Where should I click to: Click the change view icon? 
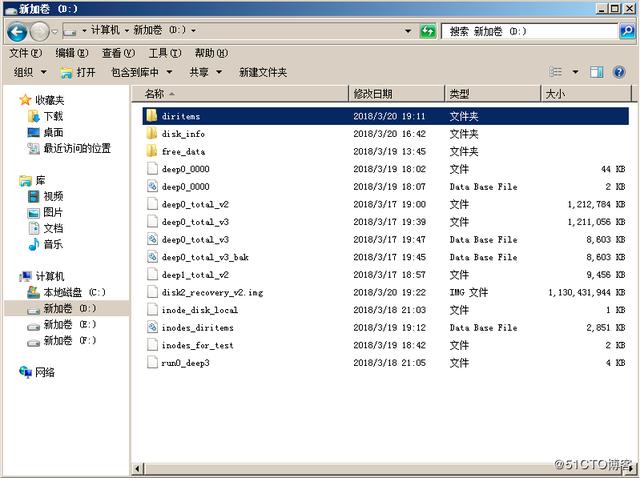coord(556,72)
